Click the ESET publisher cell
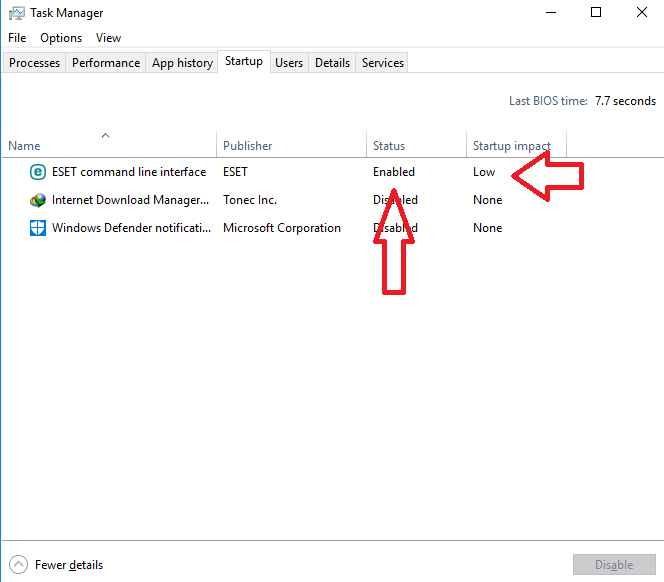The image size is (664, 582). point(235,172)
